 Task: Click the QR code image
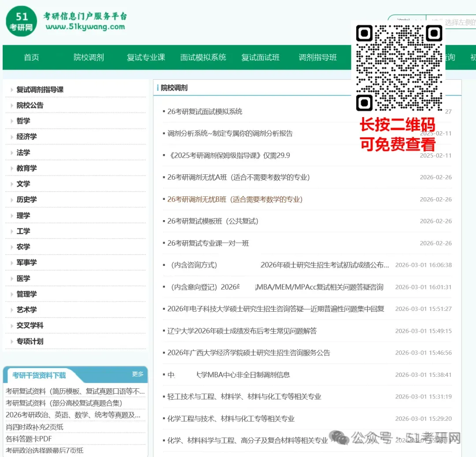(399, 68)
